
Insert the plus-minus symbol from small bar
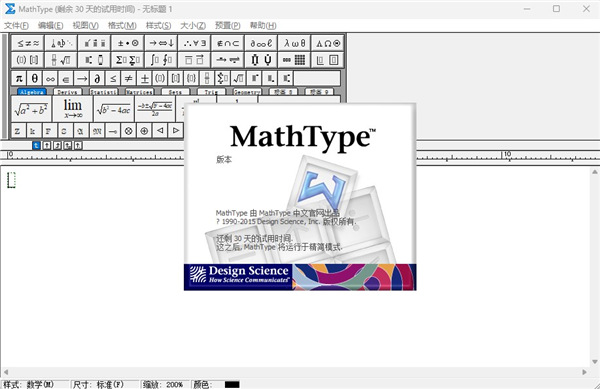[145, 78]
